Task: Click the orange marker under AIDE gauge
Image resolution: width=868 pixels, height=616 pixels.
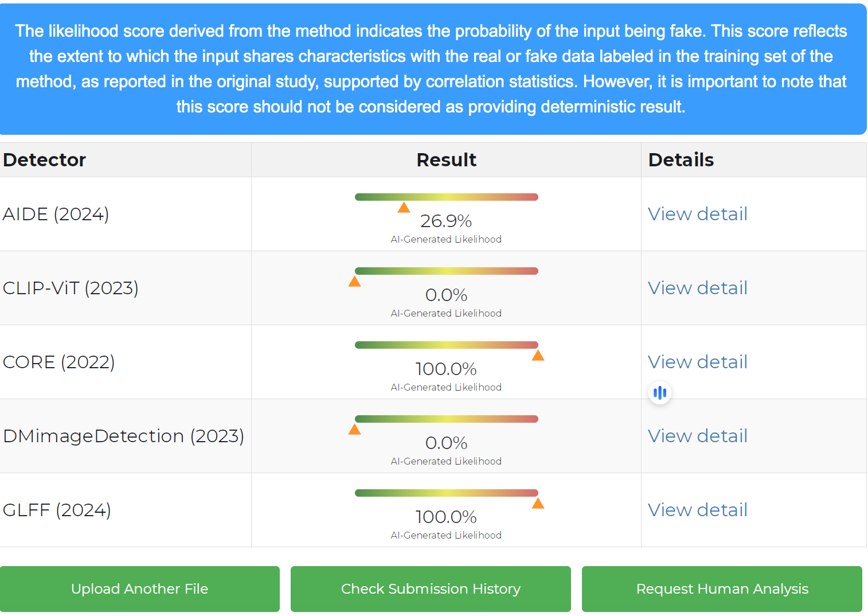Action: pyautogui.click(x=404, y=207)
